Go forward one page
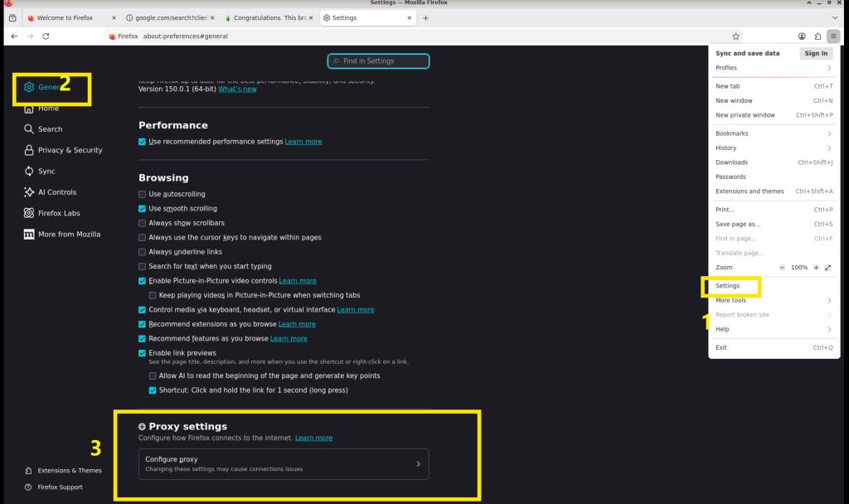The height and width of the screenshot is (504, 849). (x=31, y=36)
